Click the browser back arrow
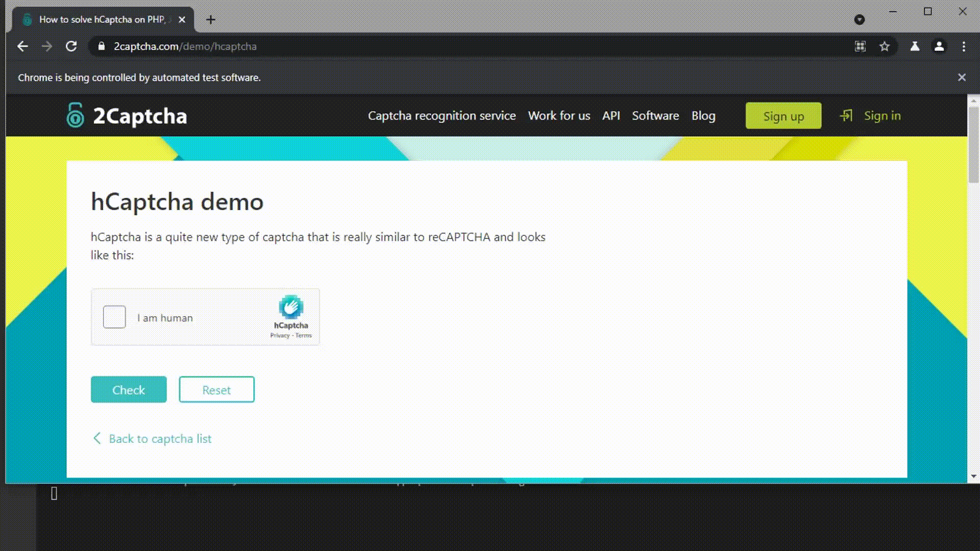The width and height of the screenshot is (980, 551). [22, 46]
